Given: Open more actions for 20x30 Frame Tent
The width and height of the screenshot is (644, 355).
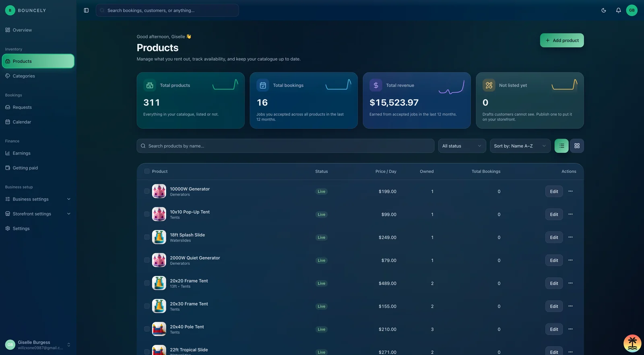Looking at the screenshot, I should pos(570,306).
